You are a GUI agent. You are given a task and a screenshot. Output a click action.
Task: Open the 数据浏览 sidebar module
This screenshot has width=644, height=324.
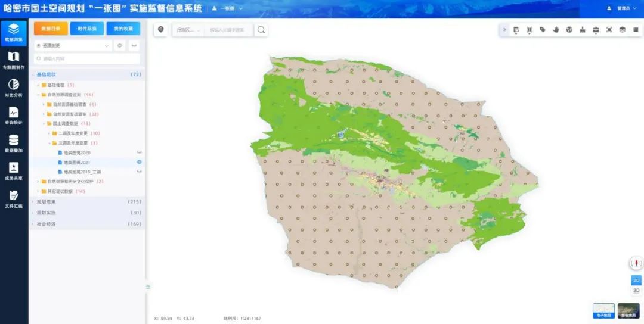point(14,33)
